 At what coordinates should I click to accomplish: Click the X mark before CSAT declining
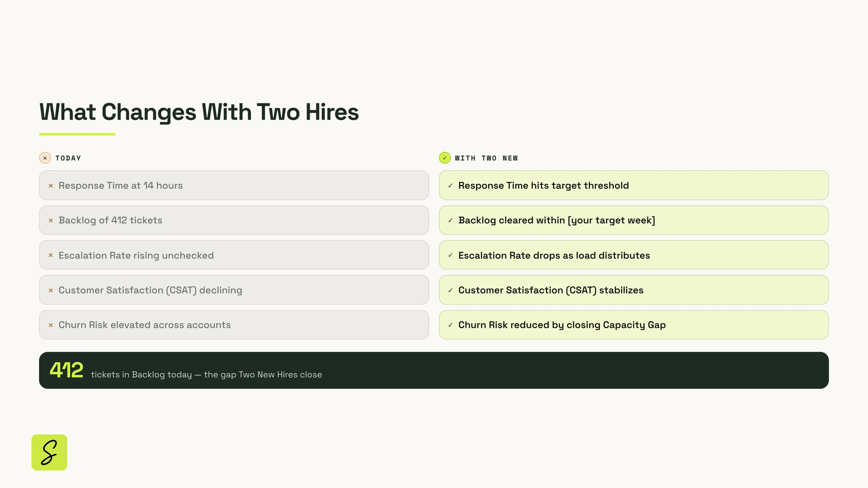click(51, 290)
